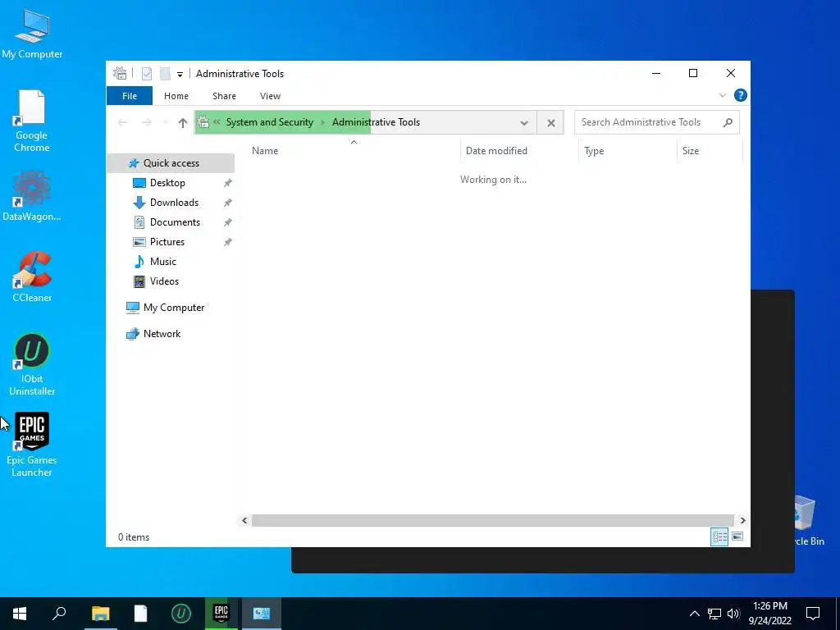
Task: Open Epic Games from the taskbar
Action: tap(221, 614)
